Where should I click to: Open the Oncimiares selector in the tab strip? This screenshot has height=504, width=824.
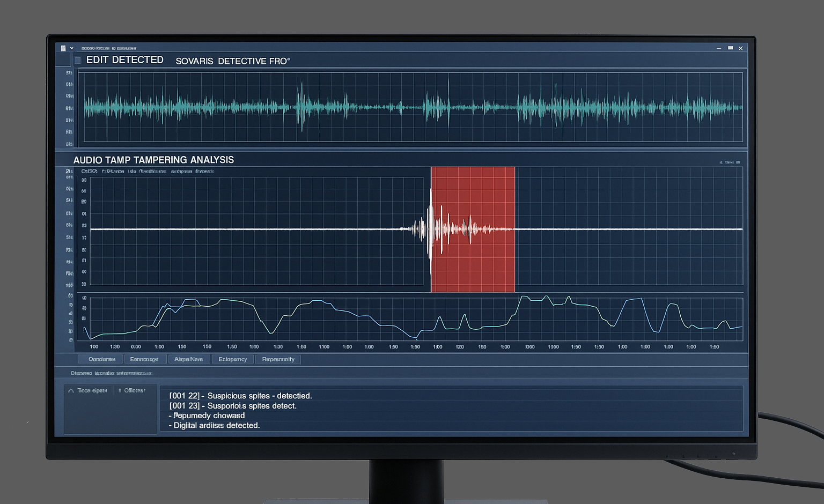(x=100, y=359)
